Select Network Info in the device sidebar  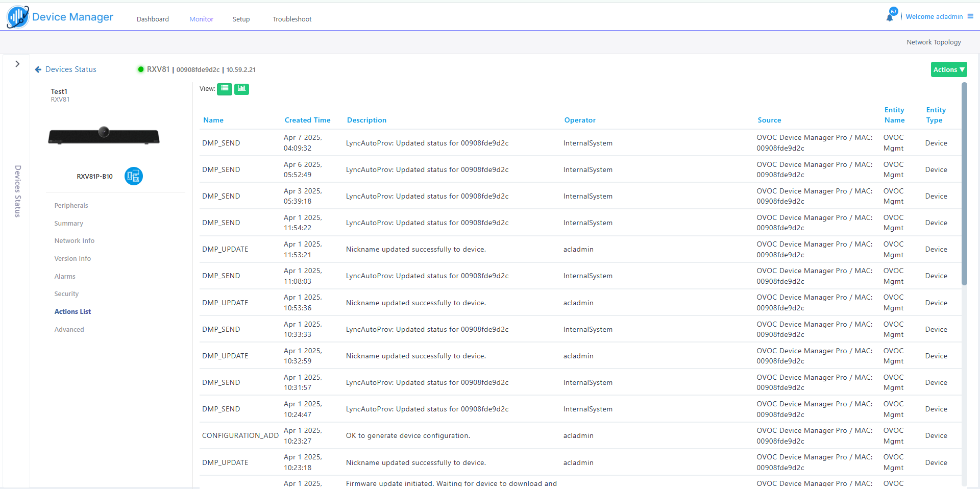tap(74, 240)
